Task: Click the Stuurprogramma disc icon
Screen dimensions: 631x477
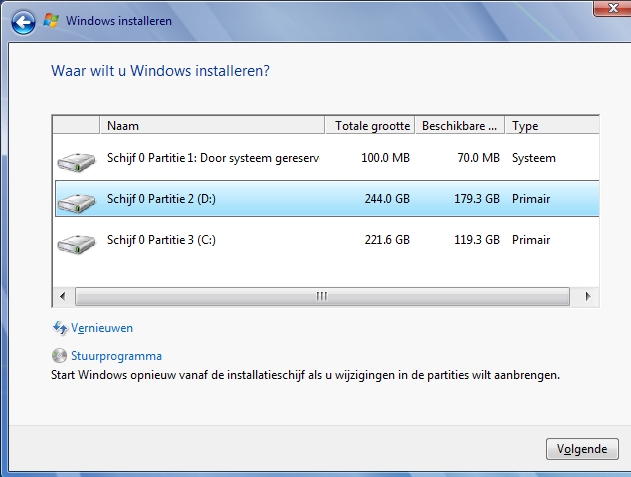Action: (x=60, y=355)
